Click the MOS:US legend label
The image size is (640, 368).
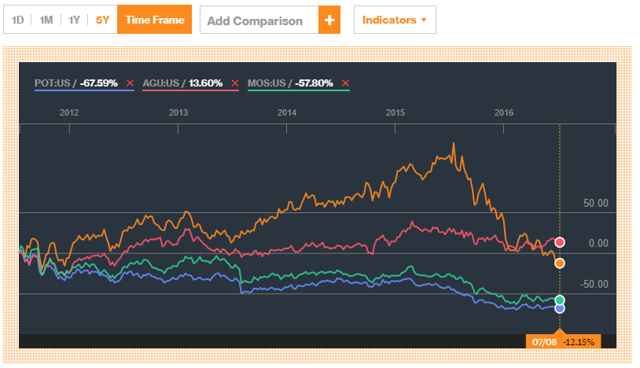click(266, 83)
